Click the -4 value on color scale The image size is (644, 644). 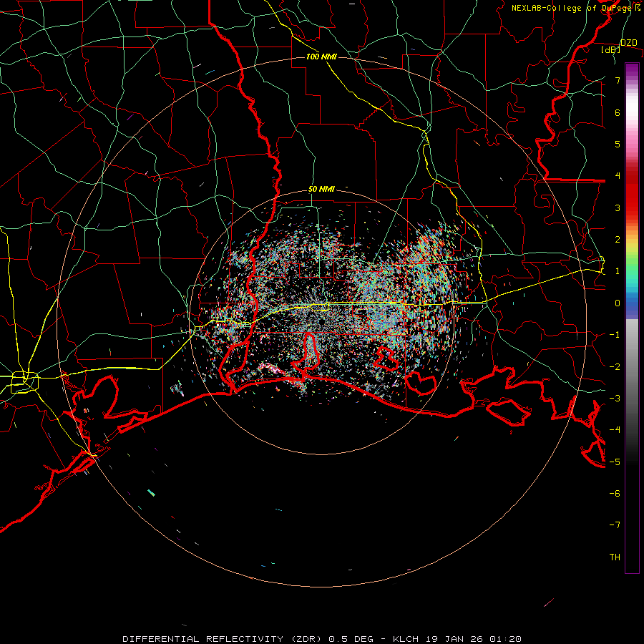click(615, 430)
